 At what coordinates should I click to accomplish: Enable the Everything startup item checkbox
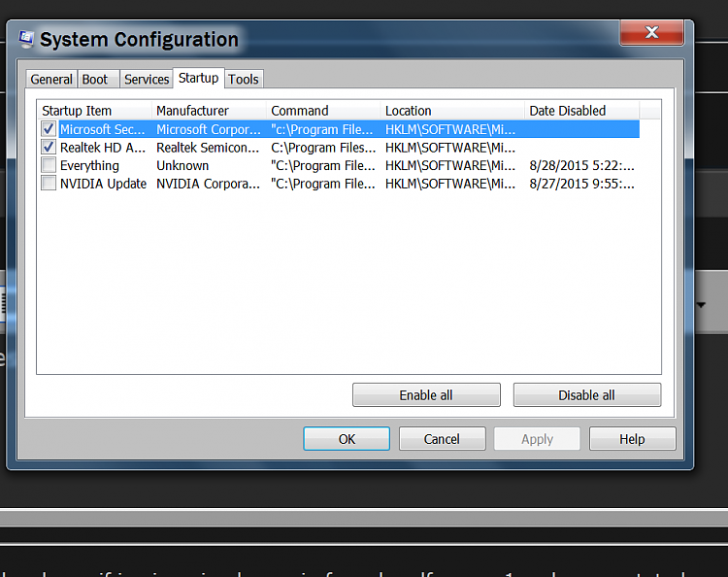[49, 165]
